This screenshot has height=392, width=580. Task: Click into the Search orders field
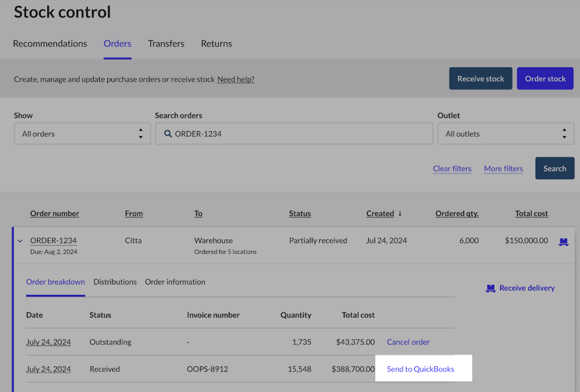pos(298,134)
